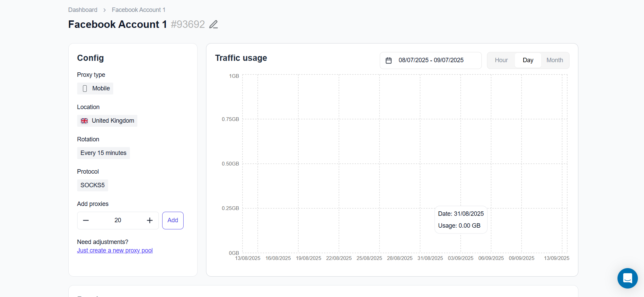Click the 03/09/2025 x-axis date label
Screen dimensions: 644x297
[461, 258]
